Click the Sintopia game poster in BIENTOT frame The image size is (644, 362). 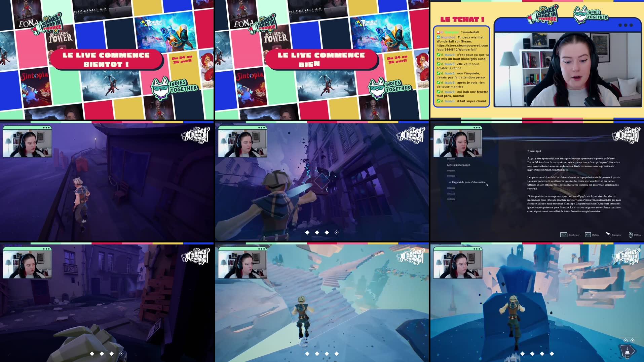coord(36,87)
